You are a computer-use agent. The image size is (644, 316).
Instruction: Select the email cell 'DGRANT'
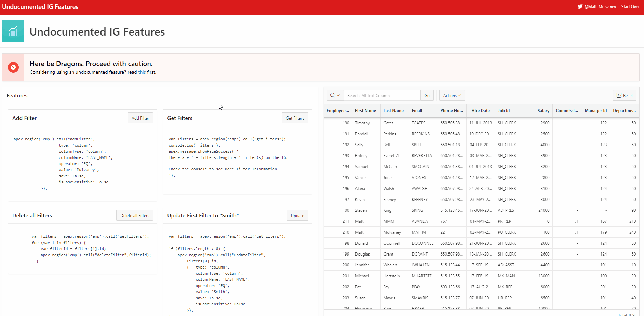coord(423,254)
